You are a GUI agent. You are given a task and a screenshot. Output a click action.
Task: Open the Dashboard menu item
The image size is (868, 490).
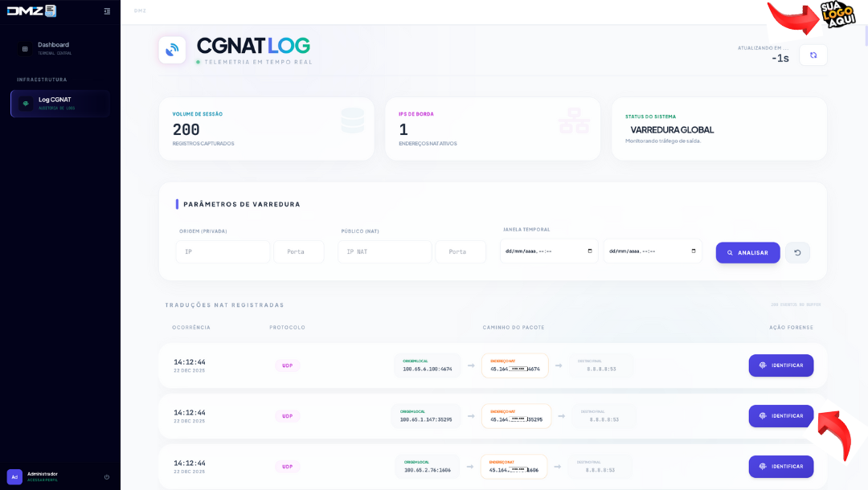[54, 48]
